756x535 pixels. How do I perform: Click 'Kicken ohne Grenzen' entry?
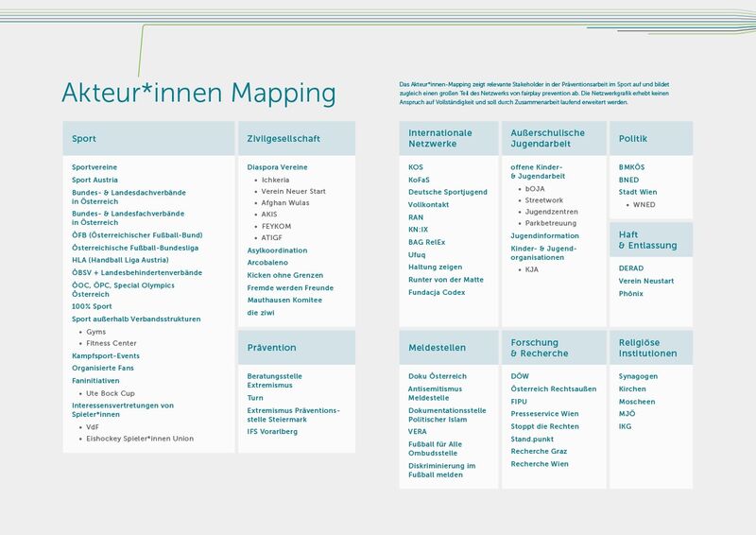285,275
